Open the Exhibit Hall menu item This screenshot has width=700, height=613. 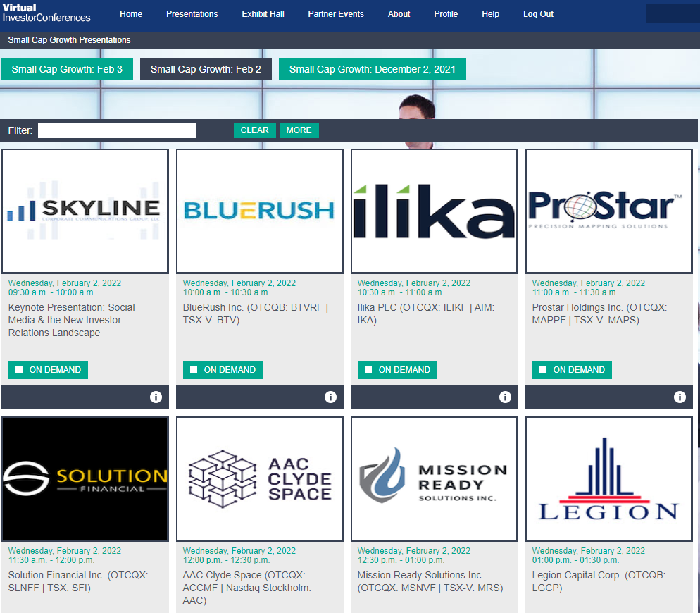click(x=263, y=14)
